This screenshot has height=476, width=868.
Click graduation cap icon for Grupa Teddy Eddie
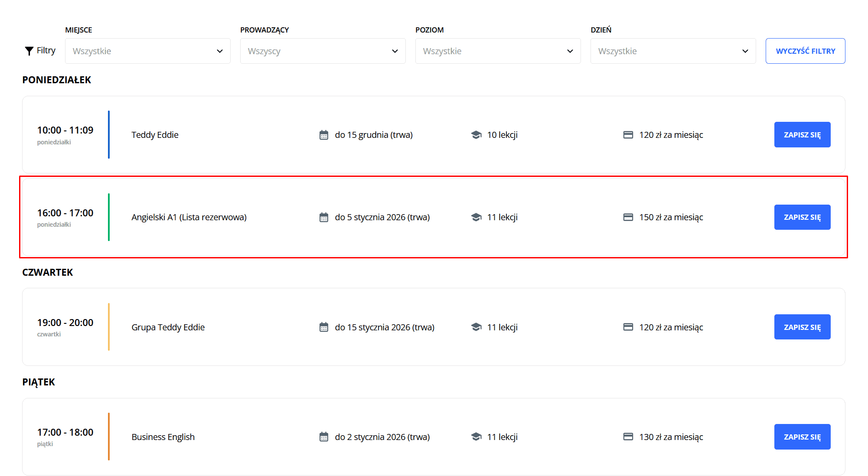pyautogui.click(x=476, y=327)
